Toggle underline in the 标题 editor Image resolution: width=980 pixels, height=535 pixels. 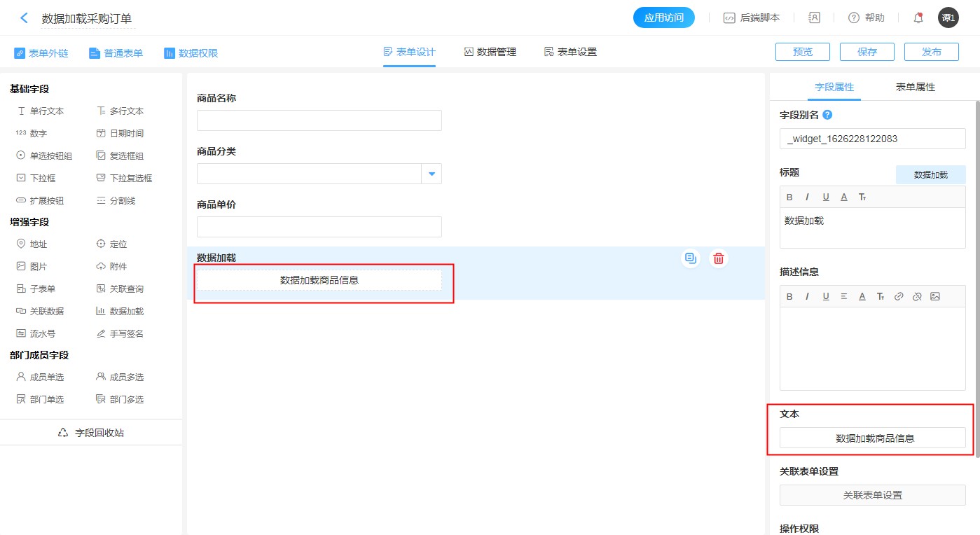pyautogui.click(x=826, y=197)
